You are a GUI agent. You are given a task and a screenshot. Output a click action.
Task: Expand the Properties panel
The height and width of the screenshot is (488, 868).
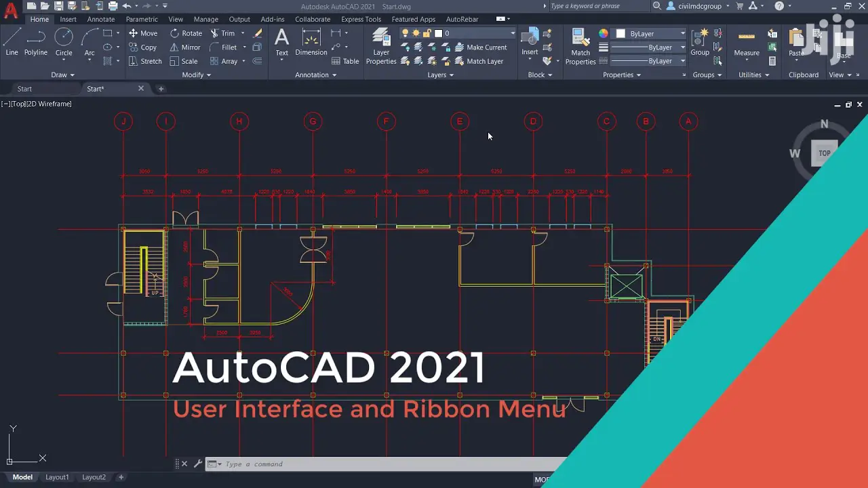[622, 75]
